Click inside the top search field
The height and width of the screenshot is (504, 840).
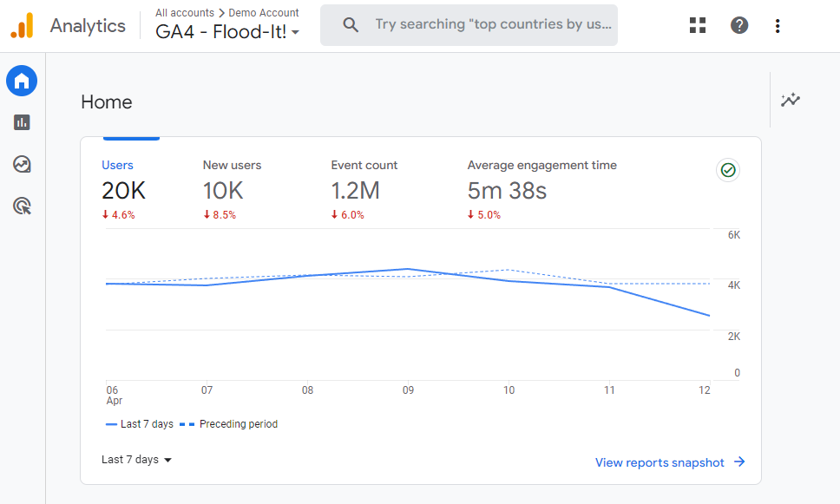click(486, 24)
